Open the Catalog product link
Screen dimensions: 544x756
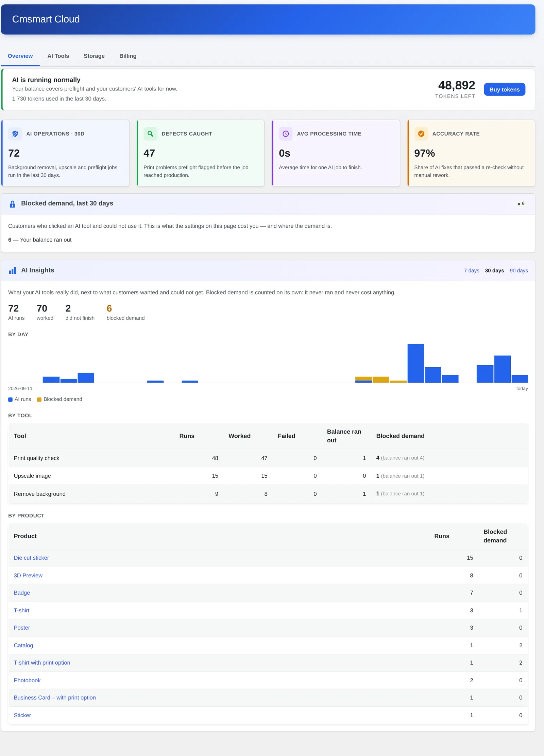23,646
